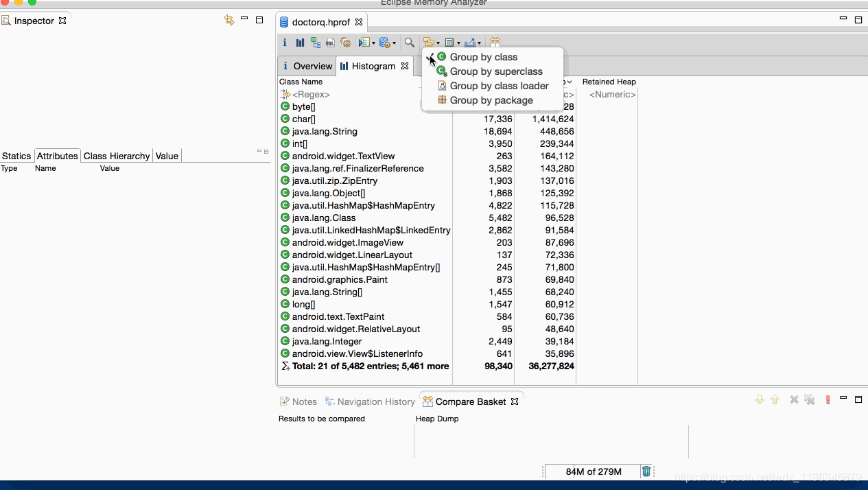Switch to the Overview tab
The image size is (868, 490).
(x=307, y=66)
